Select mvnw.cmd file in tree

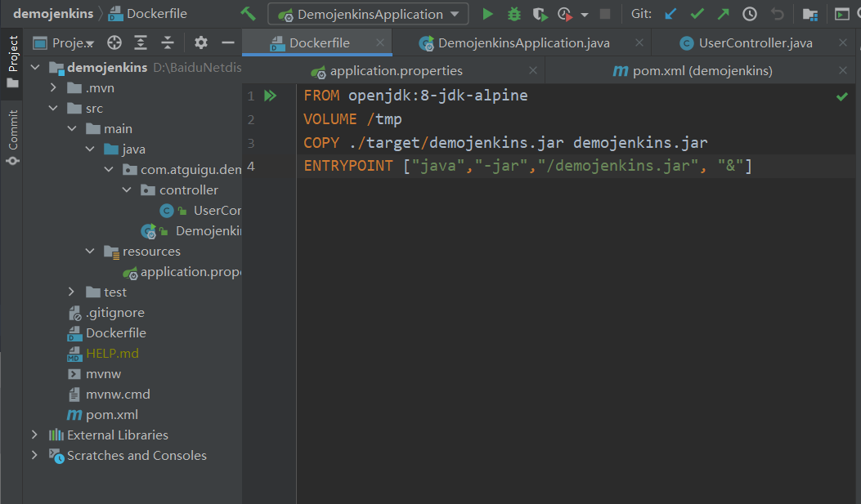[x=109, y=395]
